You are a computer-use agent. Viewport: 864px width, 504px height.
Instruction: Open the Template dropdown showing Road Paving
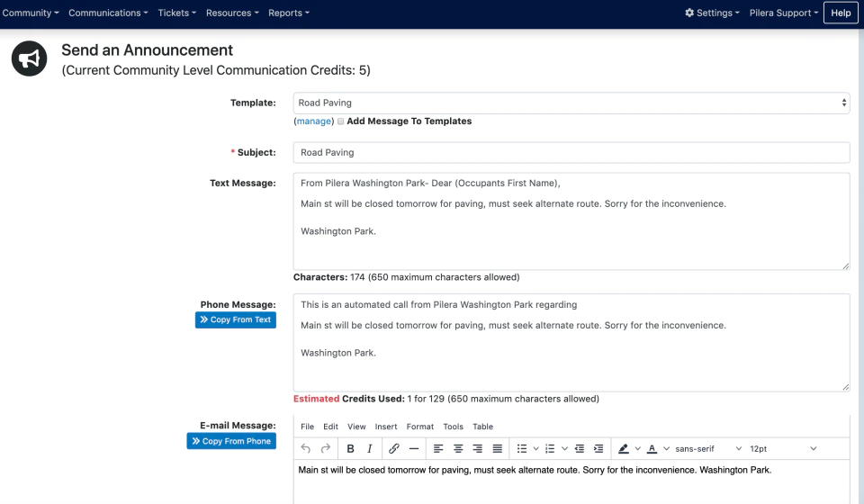(571, 103)
